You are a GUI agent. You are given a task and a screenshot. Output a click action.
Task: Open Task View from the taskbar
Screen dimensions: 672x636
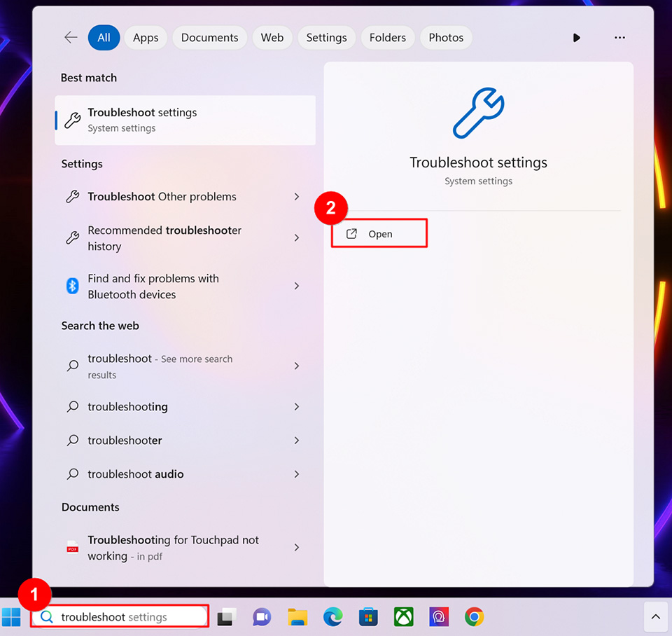click(x=226, y=617)
